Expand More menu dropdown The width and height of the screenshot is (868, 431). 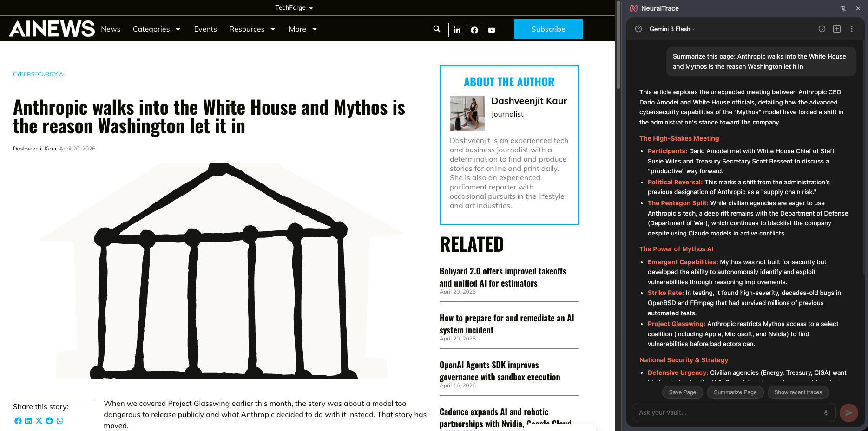tap(303, 29)
